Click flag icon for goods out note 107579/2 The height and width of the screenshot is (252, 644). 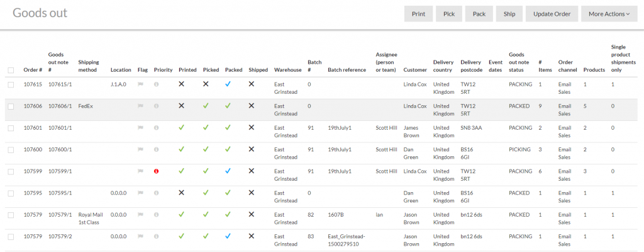(x=140, y=236)
